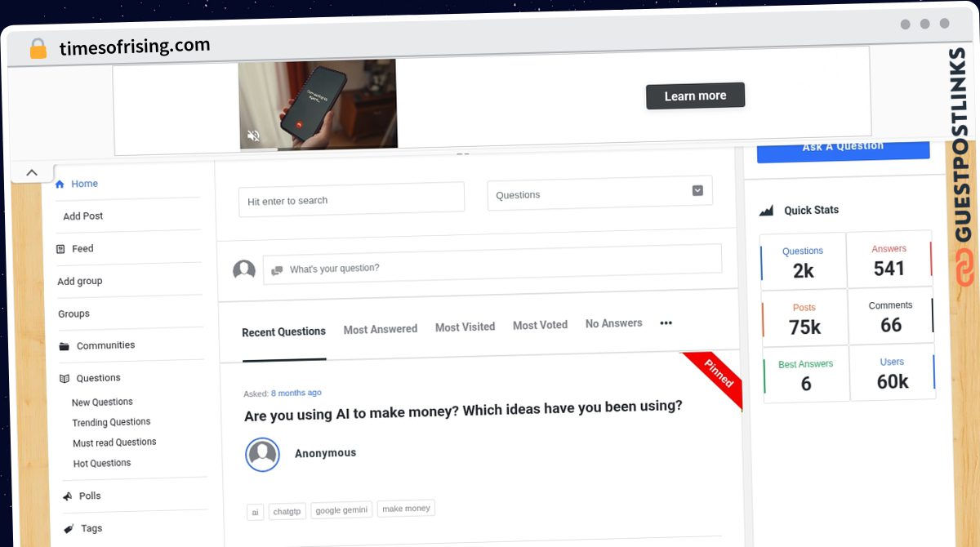This screenshot has height=547, width=980.
Task: Click the padlock icon in the address bar
Action: pos(38,48)
